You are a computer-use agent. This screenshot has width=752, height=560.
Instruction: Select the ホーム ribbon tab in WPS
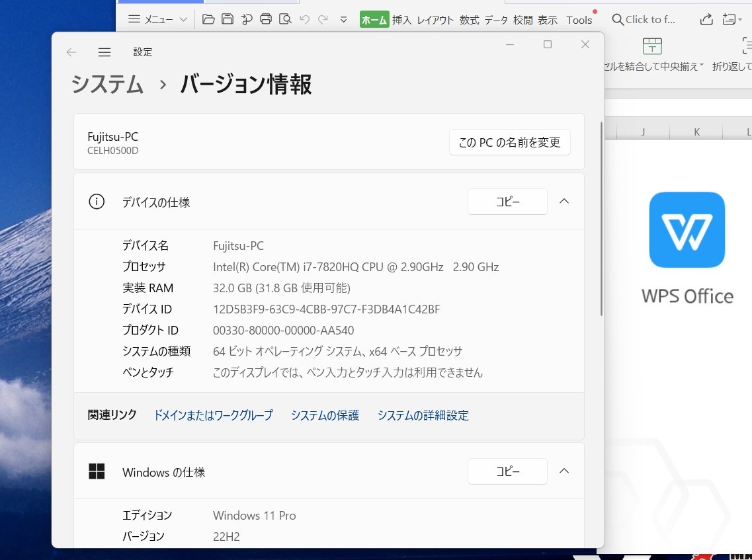point(374,20)
